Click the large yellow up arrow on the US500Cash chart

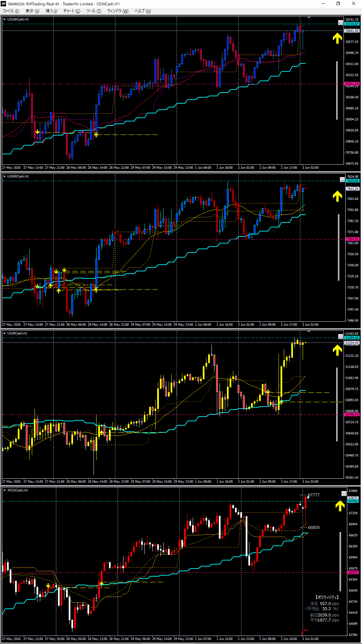click(337, 196)
